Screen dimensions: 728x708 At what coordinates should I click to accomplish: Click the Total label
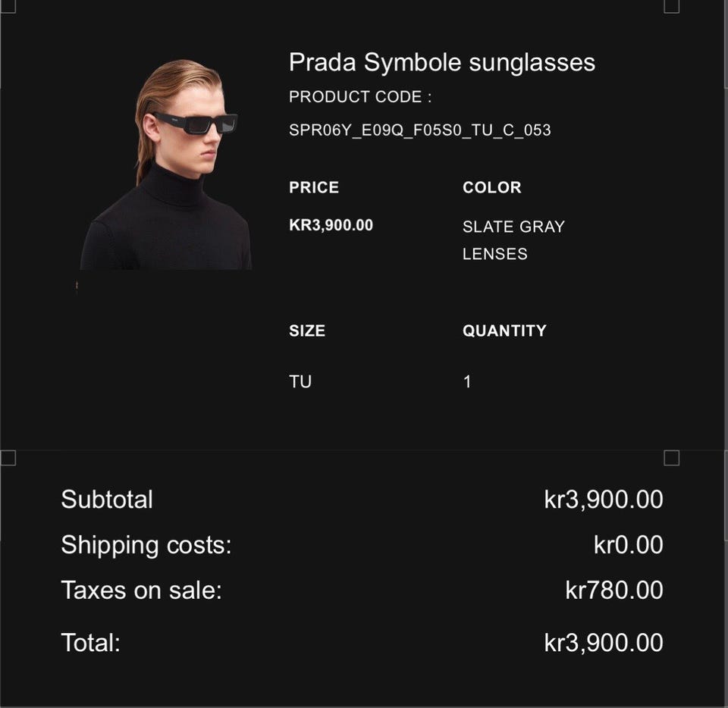coord(90,643)
